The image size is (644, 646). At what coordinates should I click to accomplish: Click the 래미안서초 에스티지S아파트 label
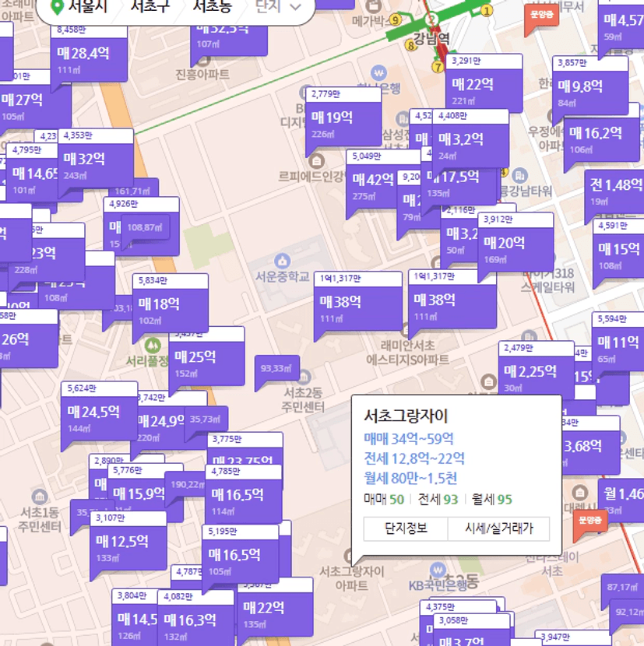click(x=408, y=353)
